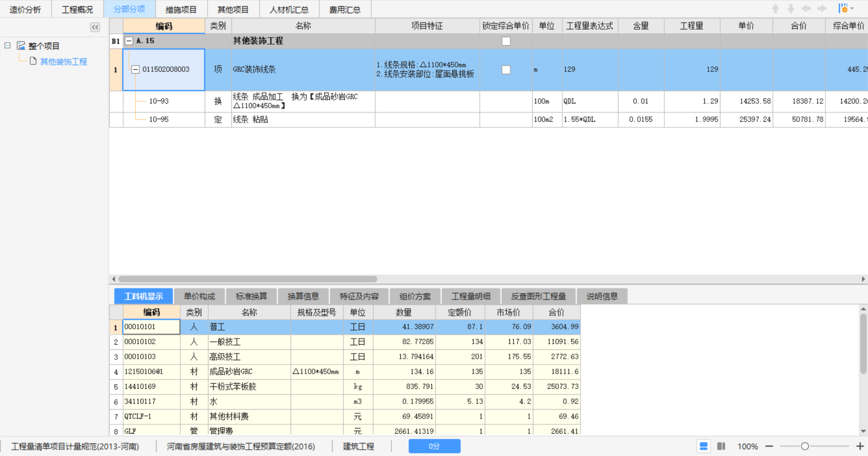Collapse the left panel with double chevron
Image resolution: width=868 pixels, height=456 pixels.
pos(95,27)
